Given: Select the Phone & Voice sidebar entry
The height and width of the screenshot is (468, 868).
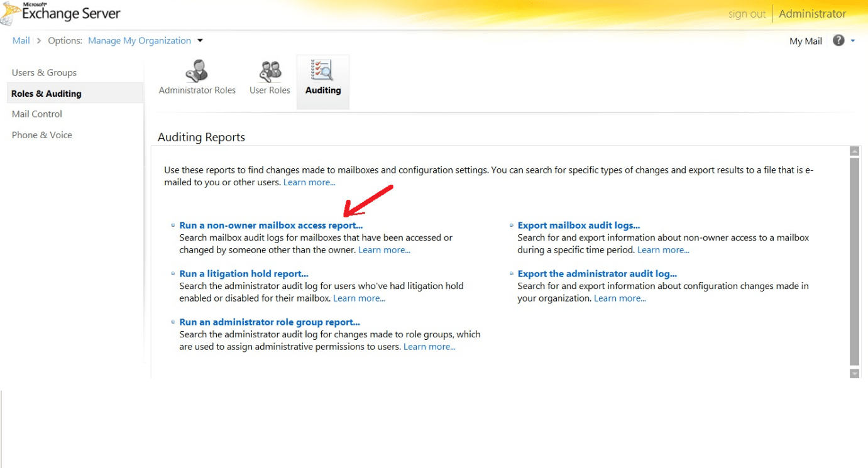Looking at the screenshot, I should point(41,134).
